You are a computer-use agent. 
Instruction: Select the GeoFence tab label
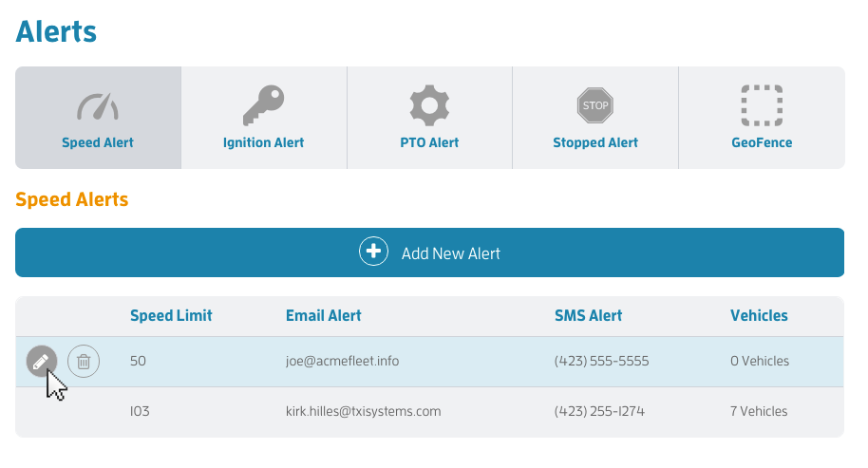pyautogui.click(x=762, y=142)
